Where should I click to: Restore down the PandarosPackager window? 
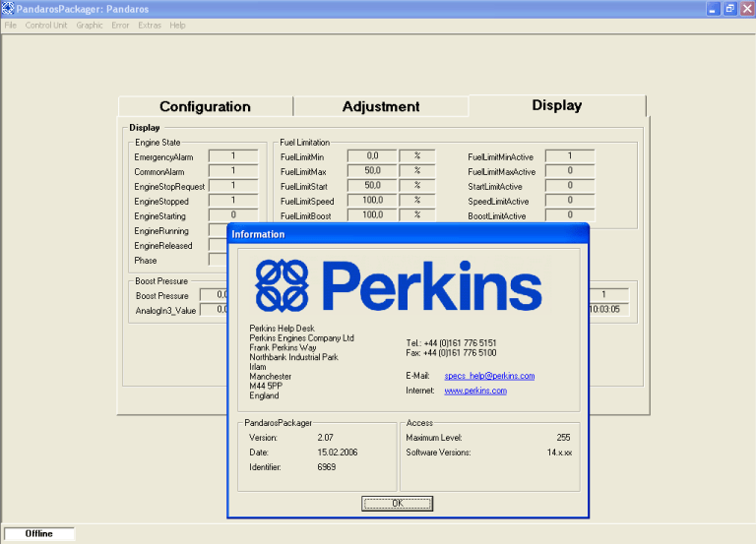[x=730, y=9]
